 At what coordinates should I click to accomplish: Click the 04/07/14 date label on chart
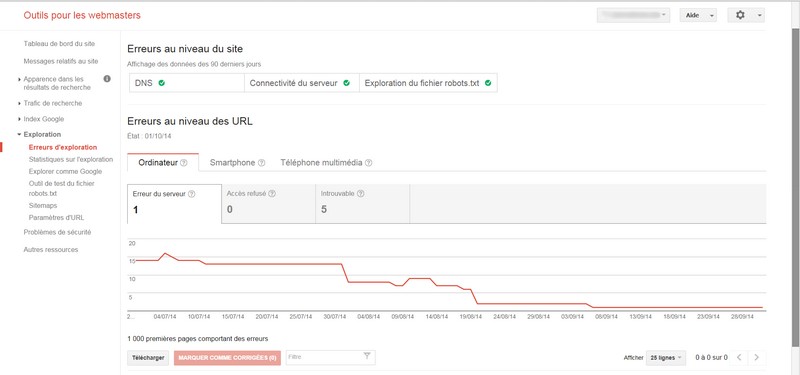coord(165,317)
